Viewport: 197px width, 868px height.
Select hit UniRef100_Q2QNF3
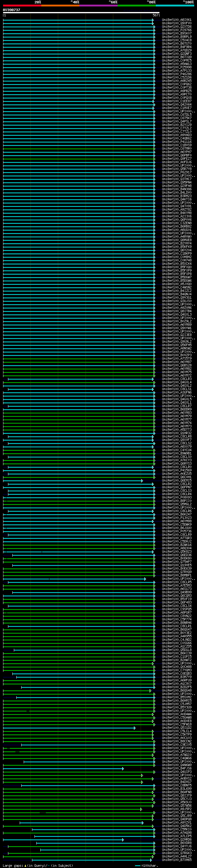(x=176, y=54)
